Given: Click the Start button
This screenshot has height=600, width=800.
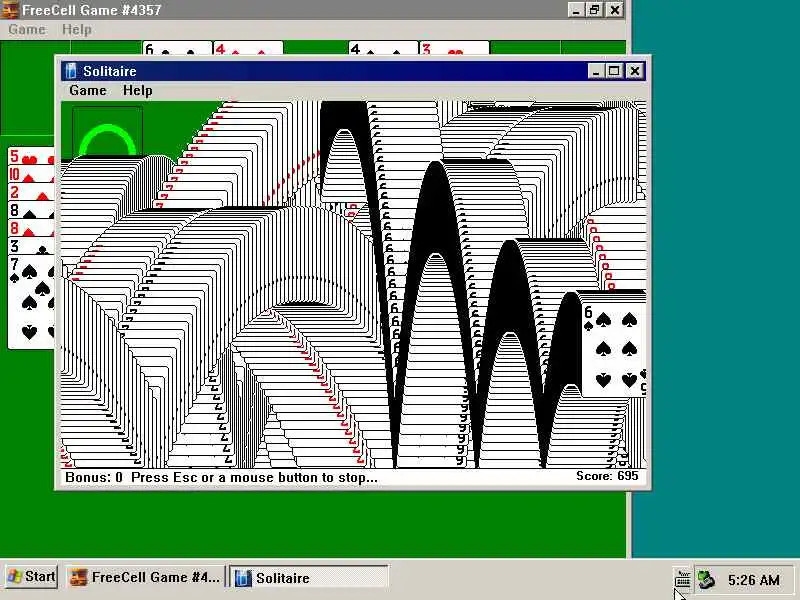Looking at the screenshot, I should click(32, 577).
